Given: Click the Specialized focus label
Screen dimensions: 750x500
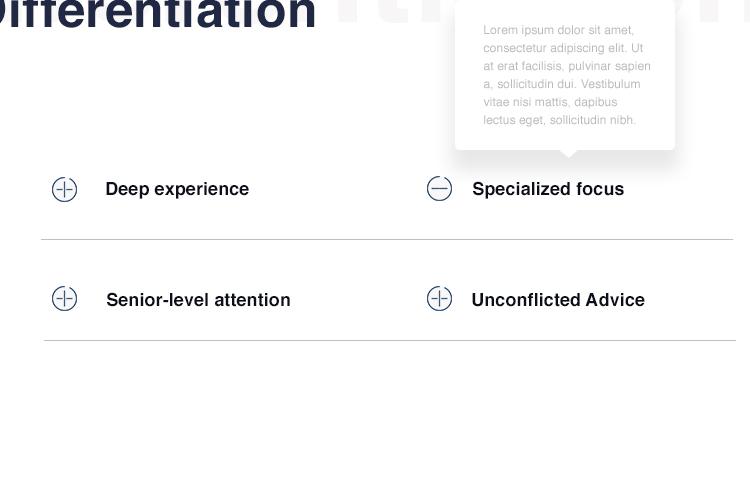Looking at the screenshot, I should coord(548,189).
